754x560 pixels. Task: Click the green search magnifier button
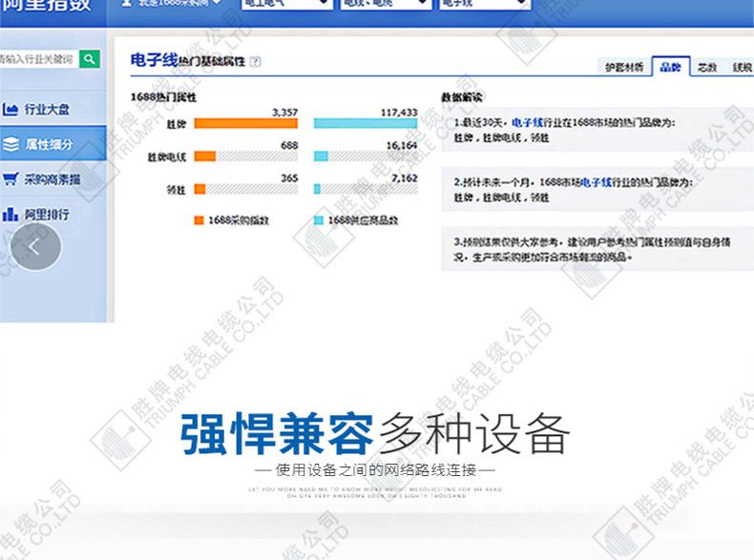90,59
